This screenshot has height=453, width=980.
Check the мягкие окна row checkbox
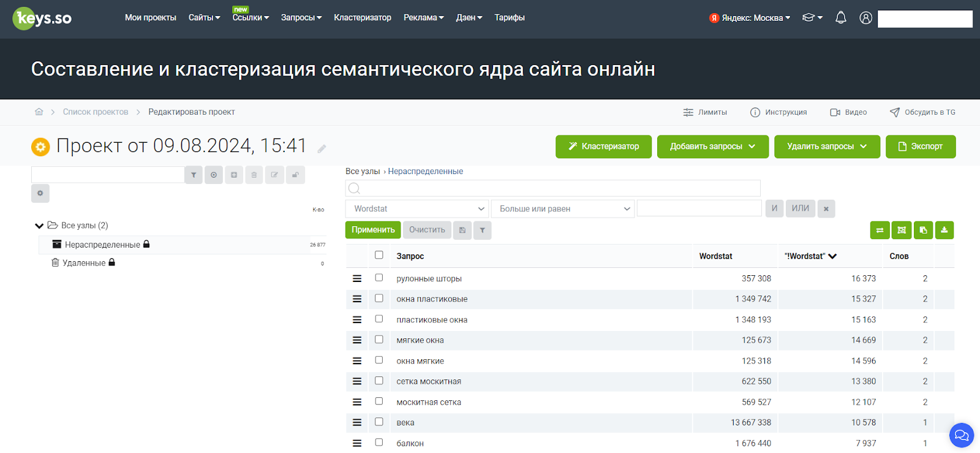click(x=379, y=339)
